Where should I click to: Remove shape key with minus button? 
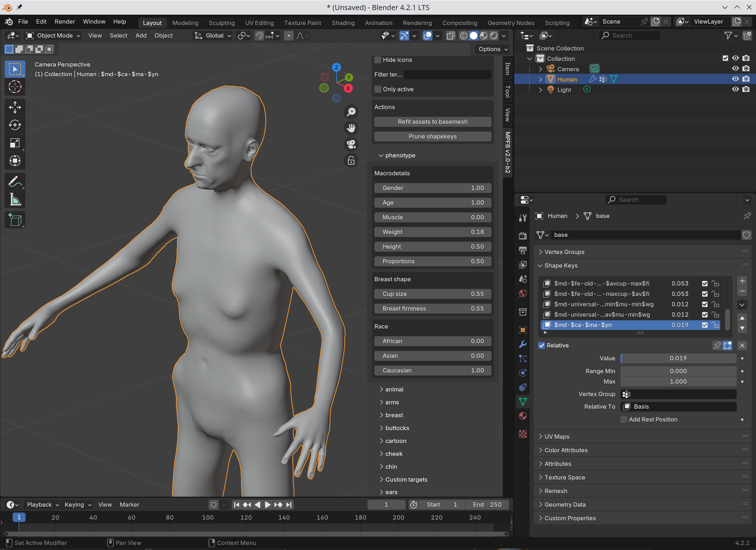pos(742,291)
